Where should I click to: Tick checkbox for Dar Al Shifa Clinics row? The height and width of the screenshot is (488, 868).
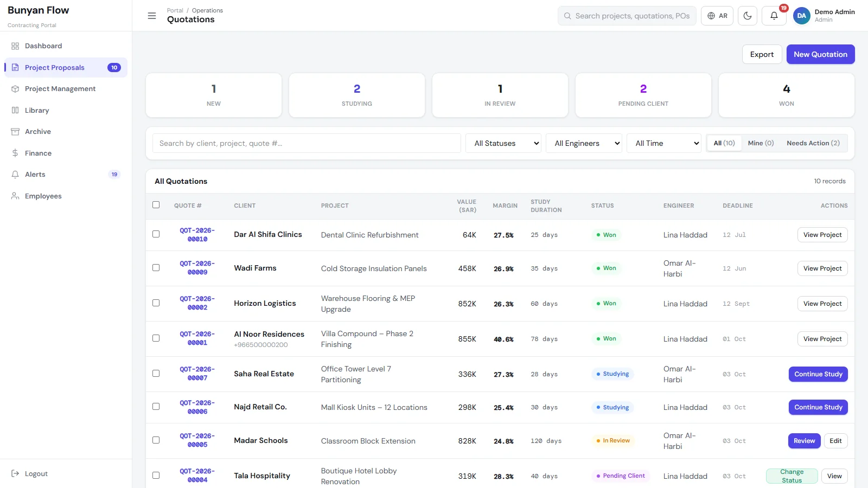point(156,234)
